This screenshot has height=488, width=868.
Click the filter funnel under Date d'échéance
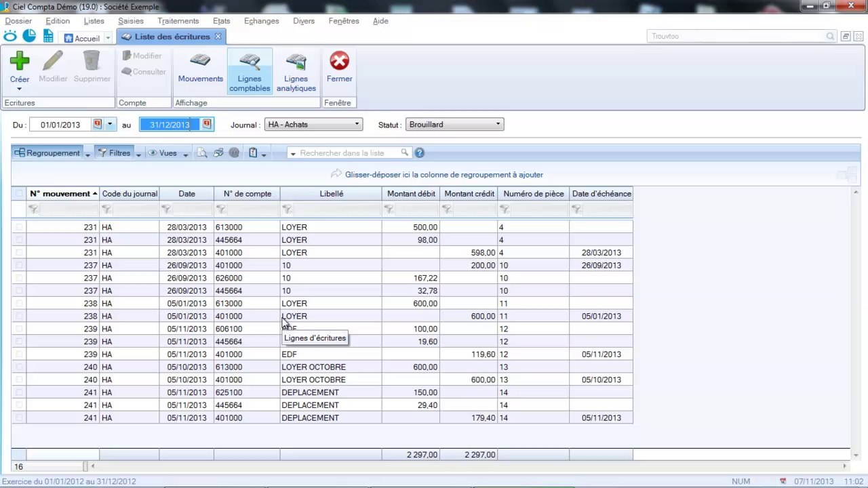pos(577,210)
